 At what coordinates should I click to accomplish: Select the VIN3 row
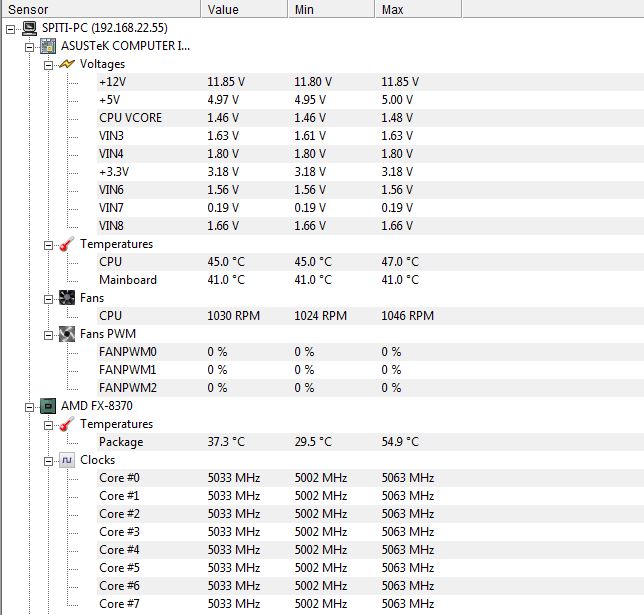[370, 136]
